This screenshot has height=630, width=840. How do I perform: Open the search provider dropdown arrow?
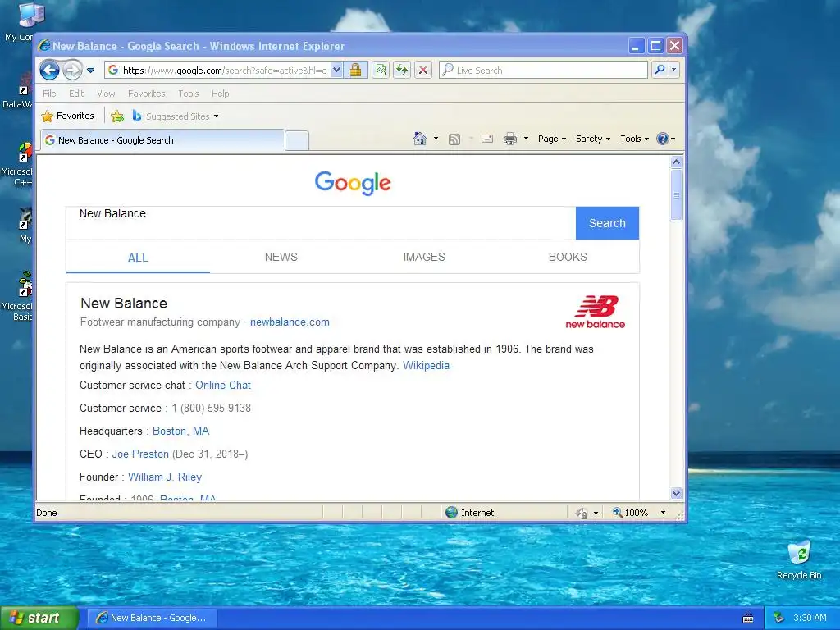674,70
